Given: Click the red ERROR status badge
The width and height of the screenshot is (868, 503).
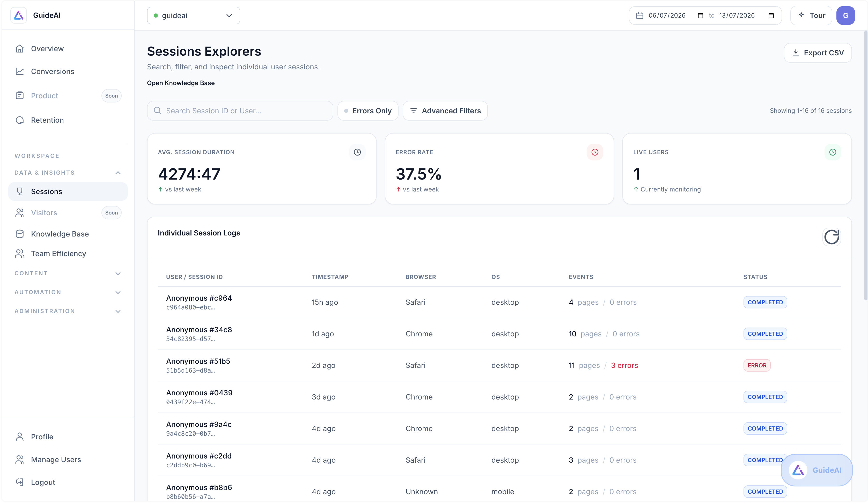Looking at the screenshot, I should point(757,365).
